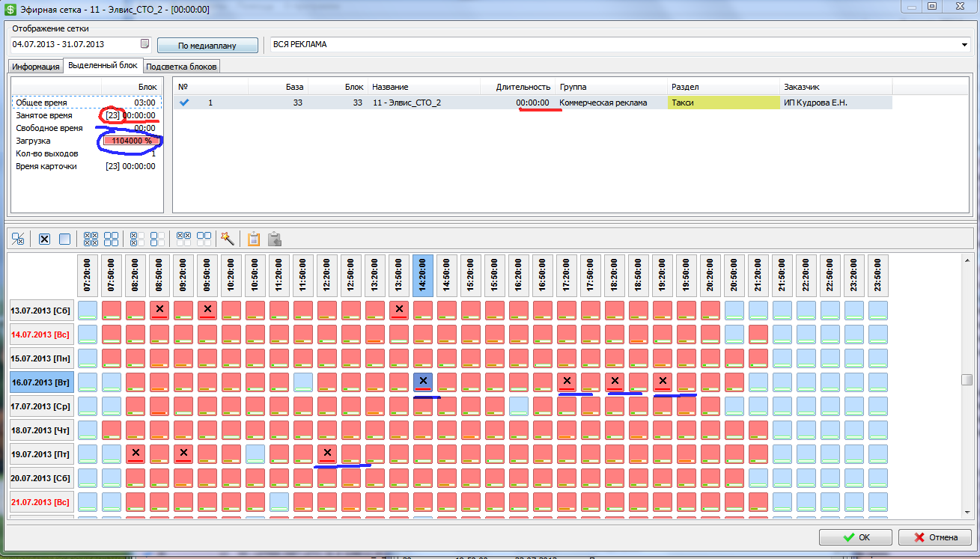Select the 07:20:00 time column header
The image size is (980, 559).
point(88,275)
